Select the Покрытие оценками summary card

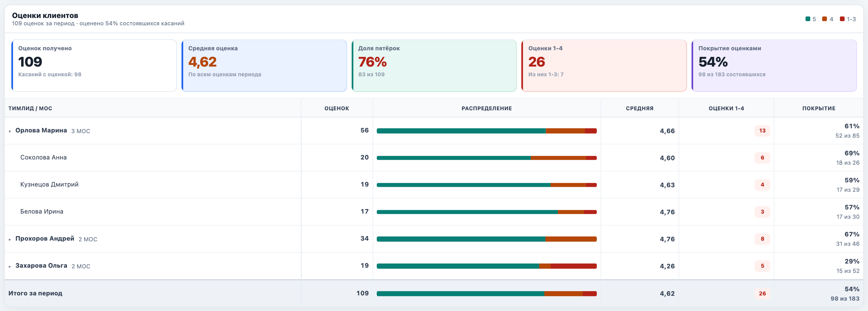[774, 66]
